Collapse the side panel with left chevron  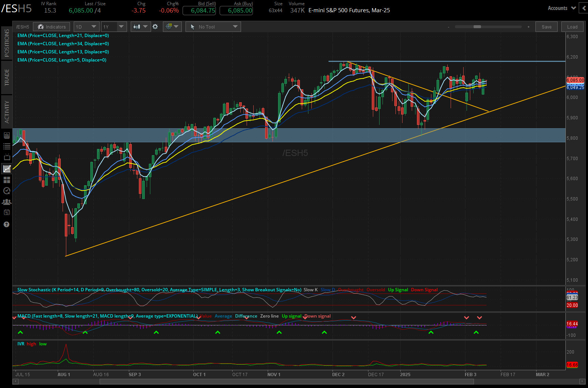pos(584,8)
